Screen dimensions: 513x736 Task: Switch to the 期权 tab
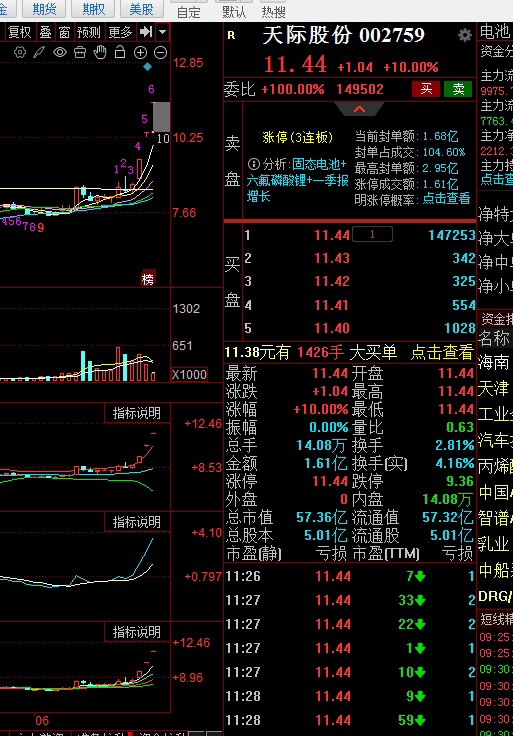point(93,8)
